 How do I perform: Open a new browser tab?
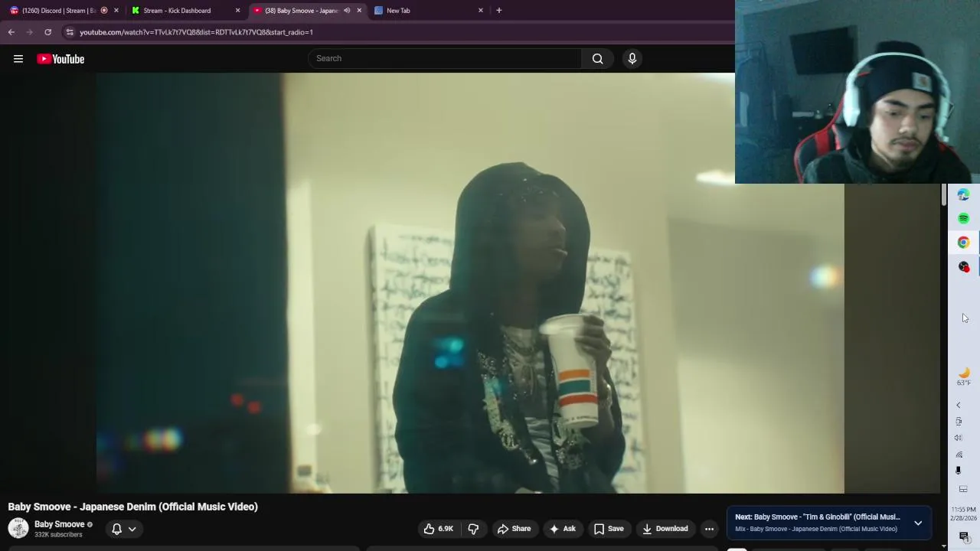[499, 11]
